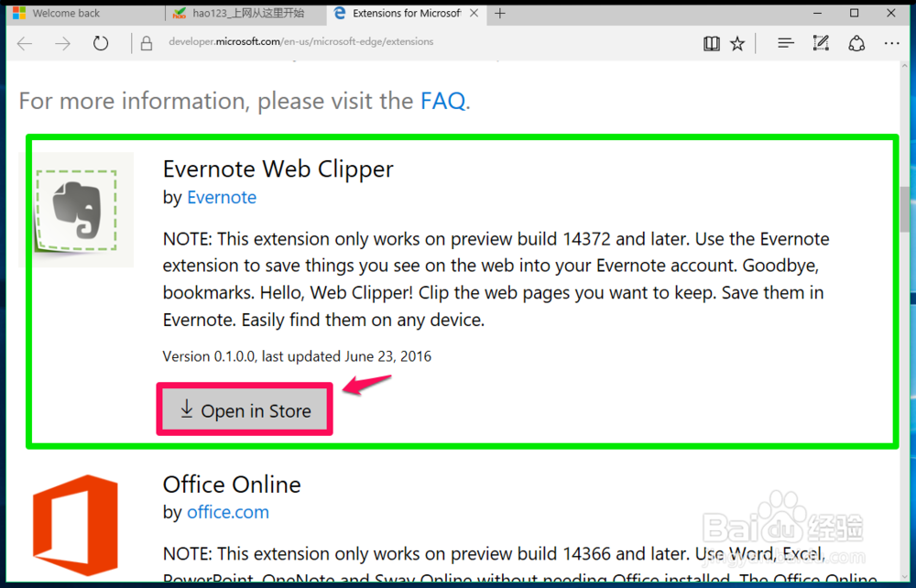Close the Edge browser window
916x588 pixels.
click(891, 13)
